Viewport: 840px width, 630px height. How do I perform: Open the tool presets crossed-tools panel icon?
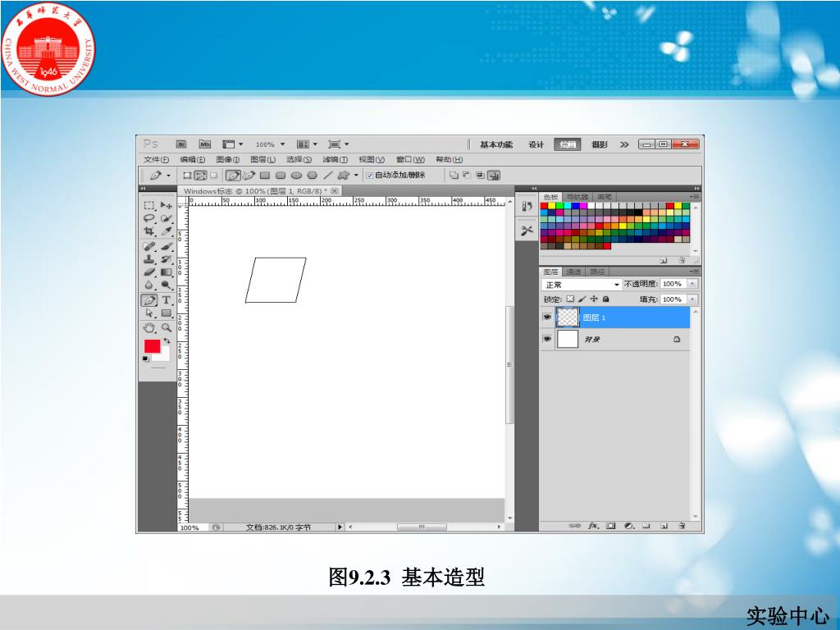(x=527, y=231)
